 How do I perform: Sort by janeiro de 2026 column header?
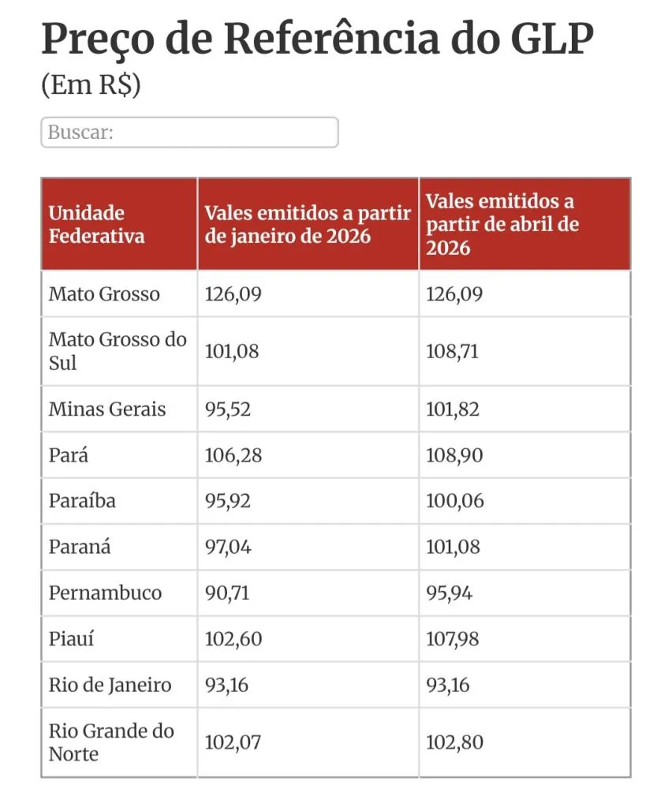(308, 224)
